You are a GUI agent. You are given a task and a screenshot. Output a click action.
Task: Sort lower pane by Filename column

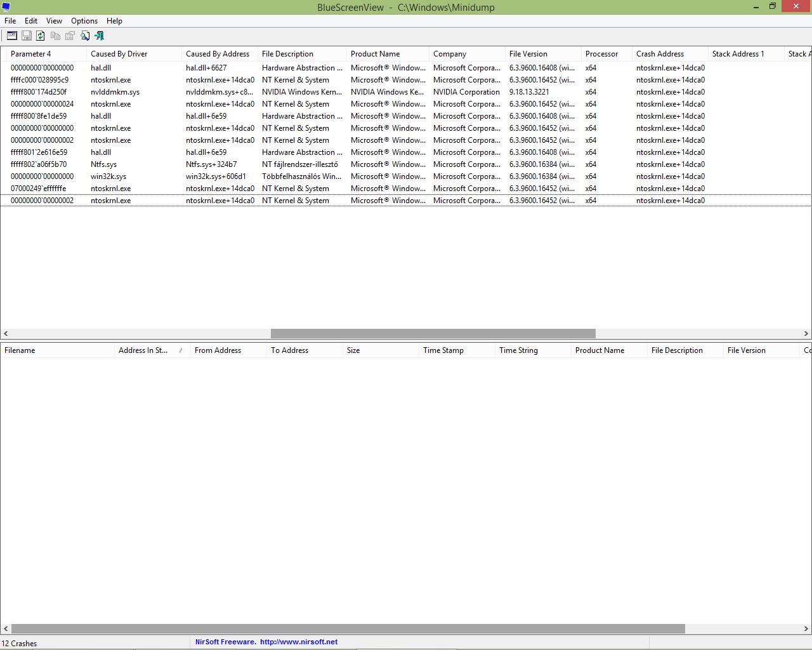tap(57, 350)
